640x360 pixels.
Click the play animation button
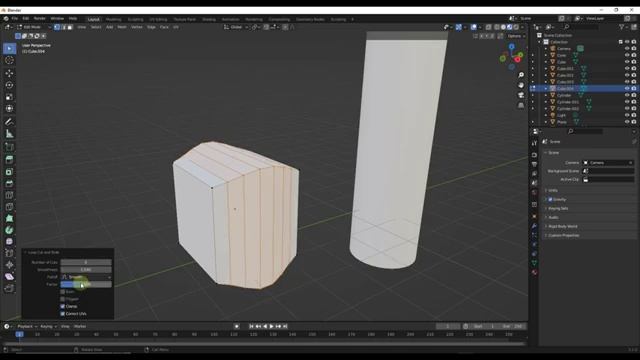[272, 327]
